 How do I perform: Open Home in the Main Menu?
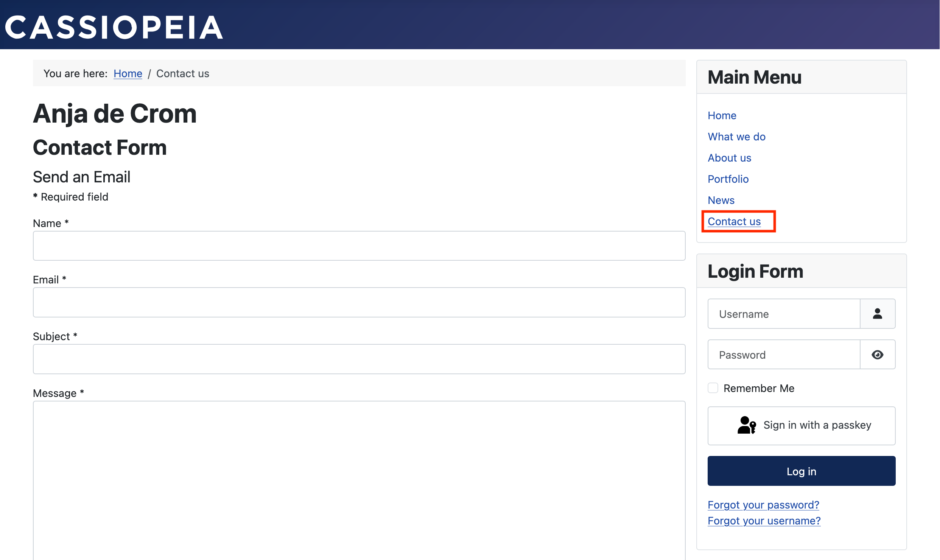tap(722, 115)
